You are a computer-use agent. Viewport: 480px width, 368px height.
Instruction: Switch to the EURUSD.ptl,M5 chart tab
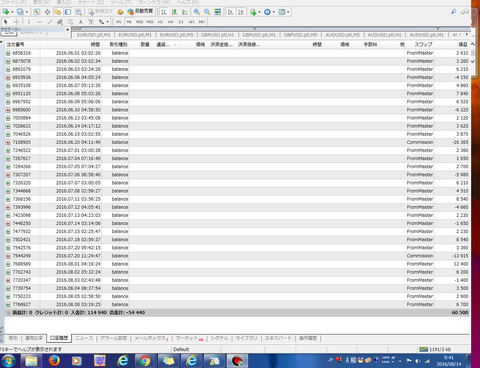176,35
